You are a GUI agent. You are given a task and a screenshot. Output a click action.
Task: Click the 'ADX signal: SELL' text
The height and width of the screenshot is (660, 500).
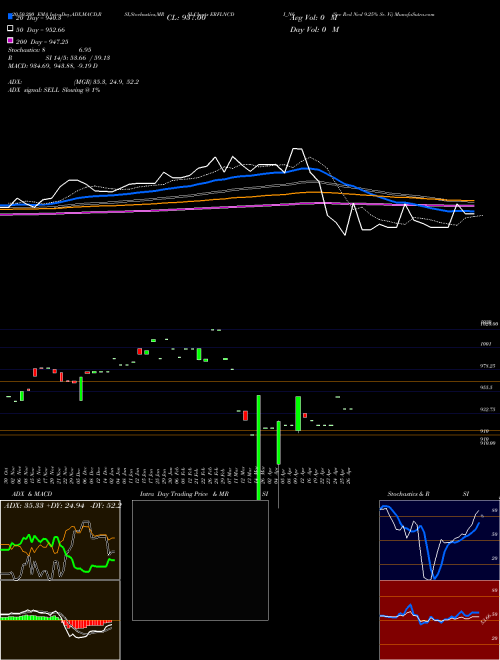(x=34, y=90)
